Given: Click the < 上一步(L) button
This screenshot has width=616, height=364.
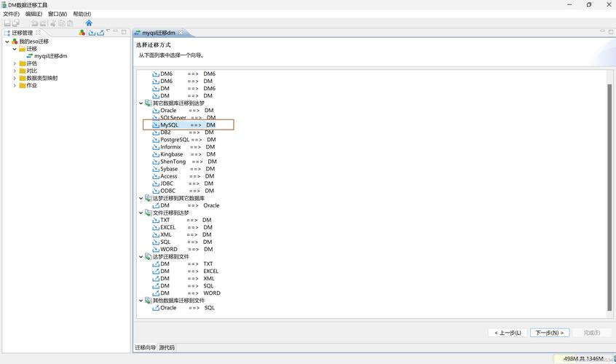Looking at the screenshot, I should [x=507, y=333].
